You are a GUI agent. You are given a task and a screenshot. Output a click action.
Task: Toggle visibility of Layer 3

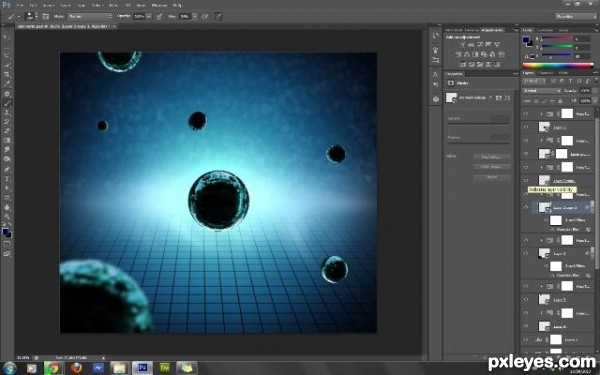[526, 299]
